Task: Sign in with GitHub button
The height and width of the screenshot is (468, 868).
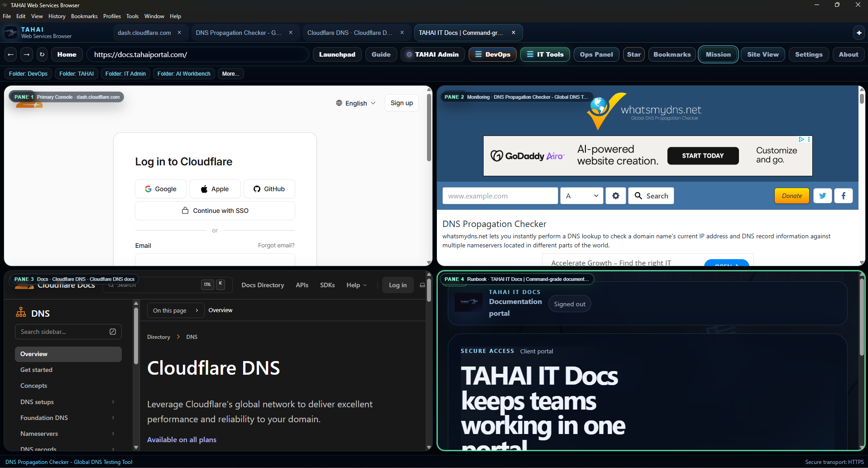Action: click(269, 189)
